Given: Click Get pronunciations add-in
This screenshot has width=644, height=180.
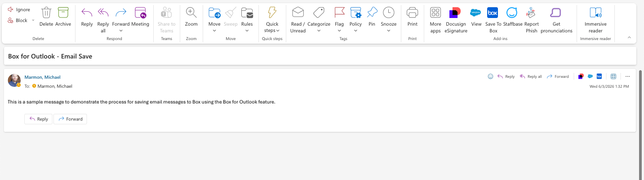Looking at the screenshot, I should (x=556, y=20).
